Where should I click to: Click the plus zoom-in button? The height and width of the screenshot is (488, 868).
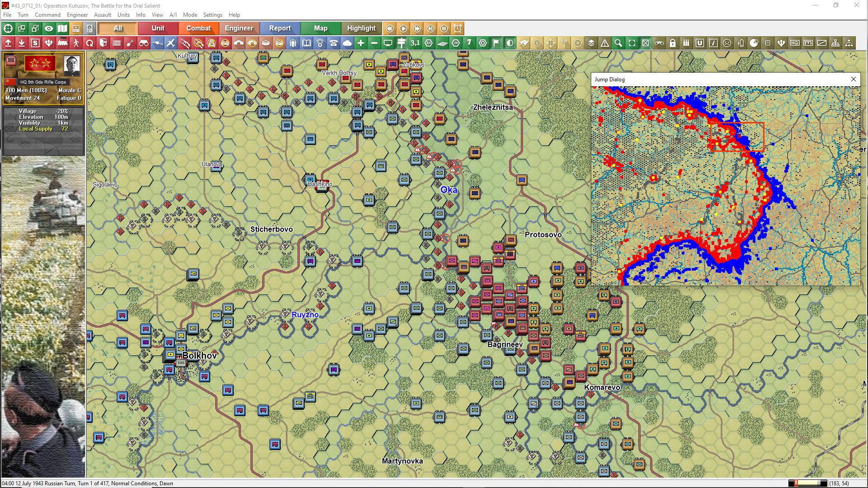(x=360, y=43)
